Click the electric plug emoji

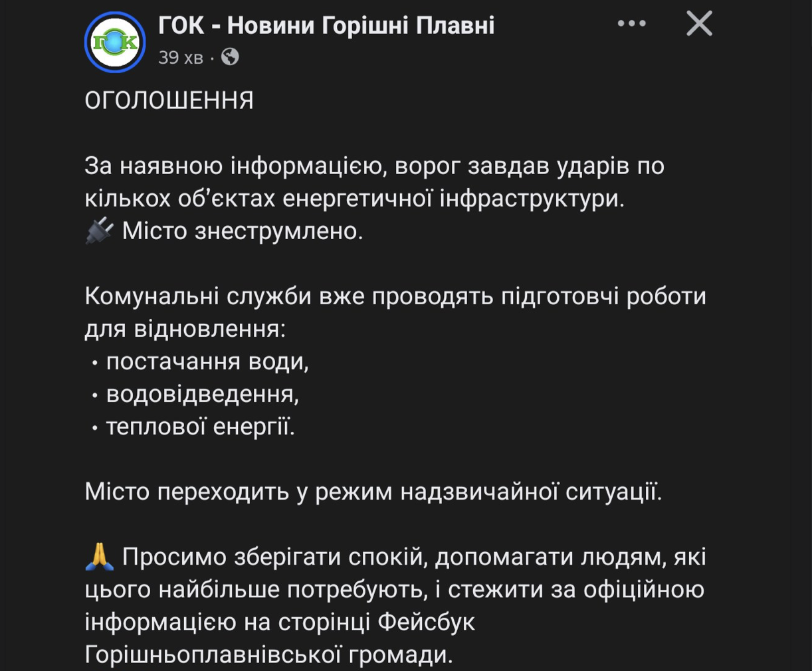(100, 231)
